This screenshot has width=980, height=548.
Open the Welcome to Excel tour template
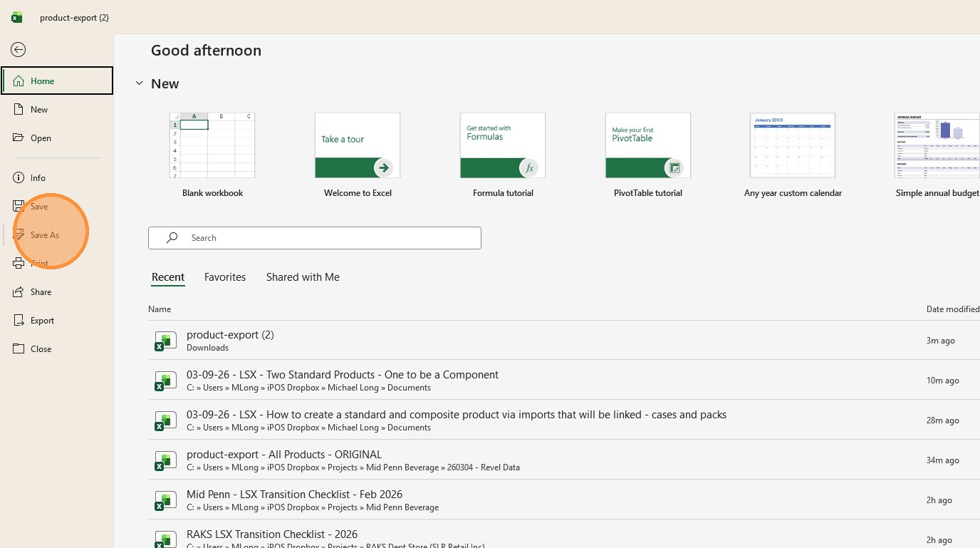click(x=358, y=145)
